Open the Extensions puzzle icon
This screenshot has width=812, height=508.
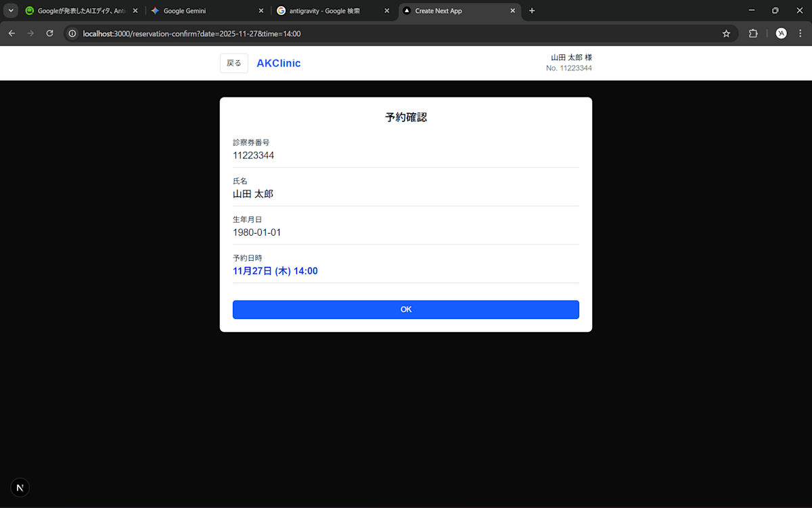click(x=753, y=33)
